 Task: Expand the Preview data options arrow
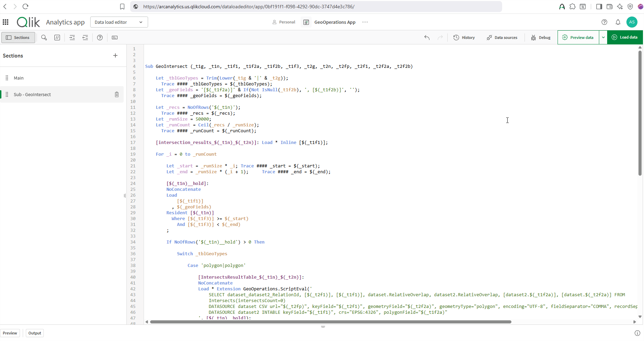tap(603, 38)
